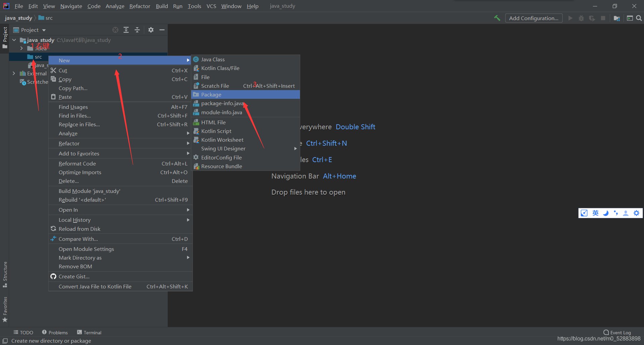
Task: Open the TODO tool window
Action: pyautogui.click(x=23, y=332)
